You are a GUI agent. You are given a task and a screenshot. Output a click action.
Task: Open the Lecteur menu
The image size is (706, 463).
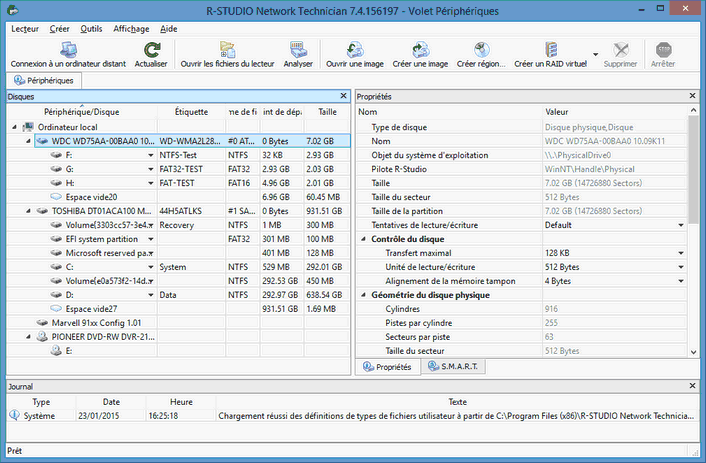pos(25,29)
